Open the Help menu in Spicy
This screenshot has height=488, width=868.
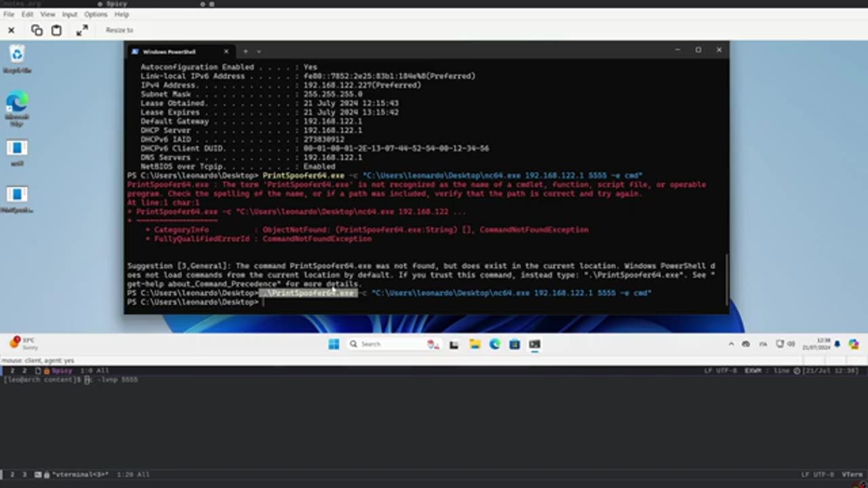point(121,14)
